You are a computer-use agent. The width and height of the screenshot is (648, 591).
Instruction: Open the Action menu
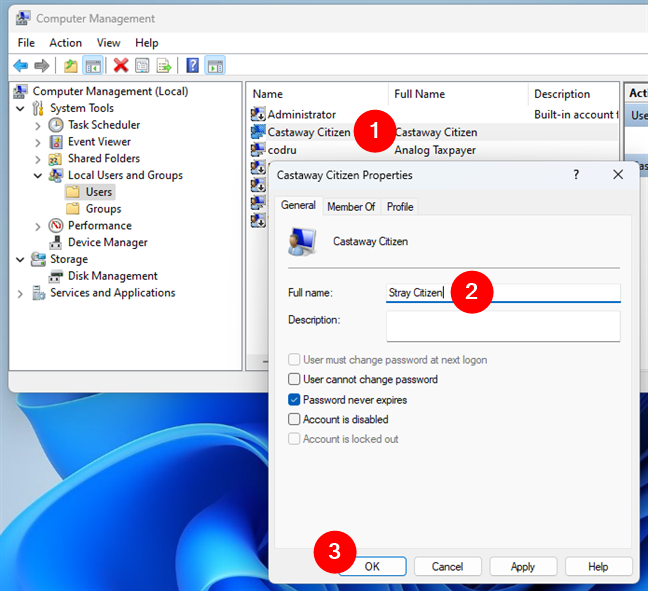pos(65,43)
